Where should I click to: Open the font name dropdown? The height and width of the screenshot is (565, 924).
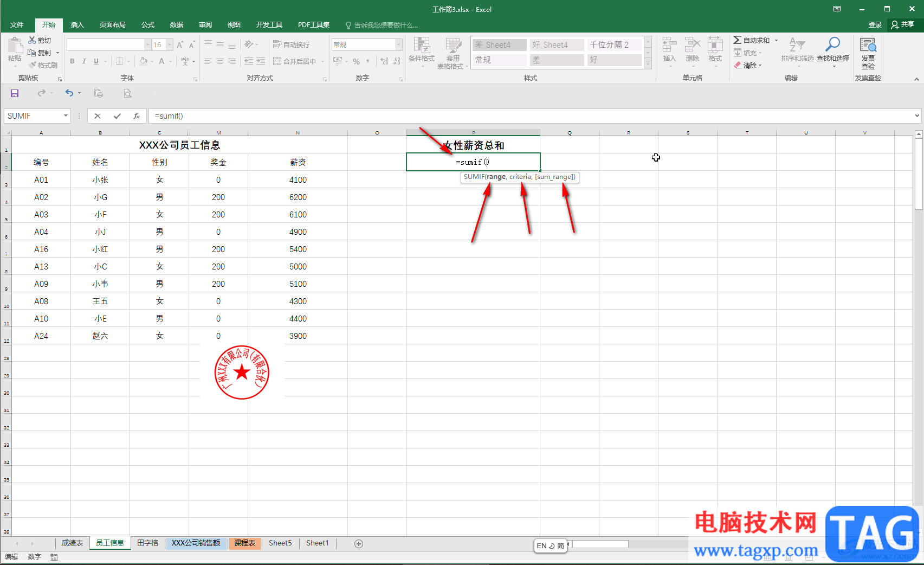[x=147, y=44]
